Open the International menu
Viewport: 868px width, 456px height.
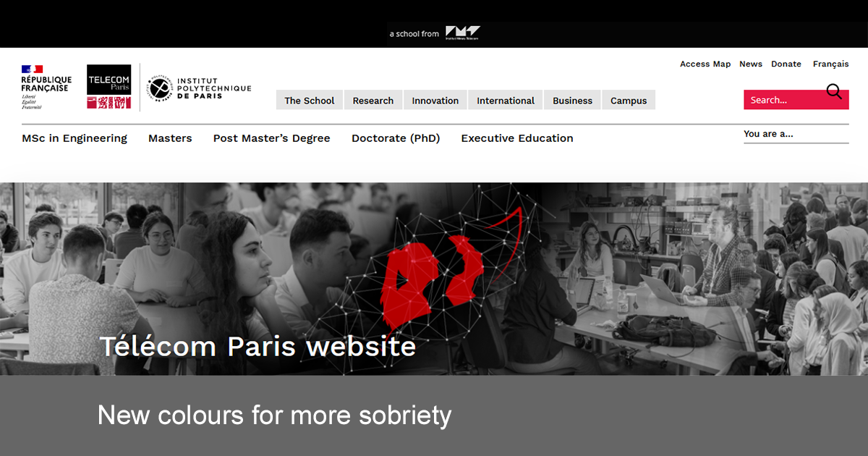[x=506, y=101]
